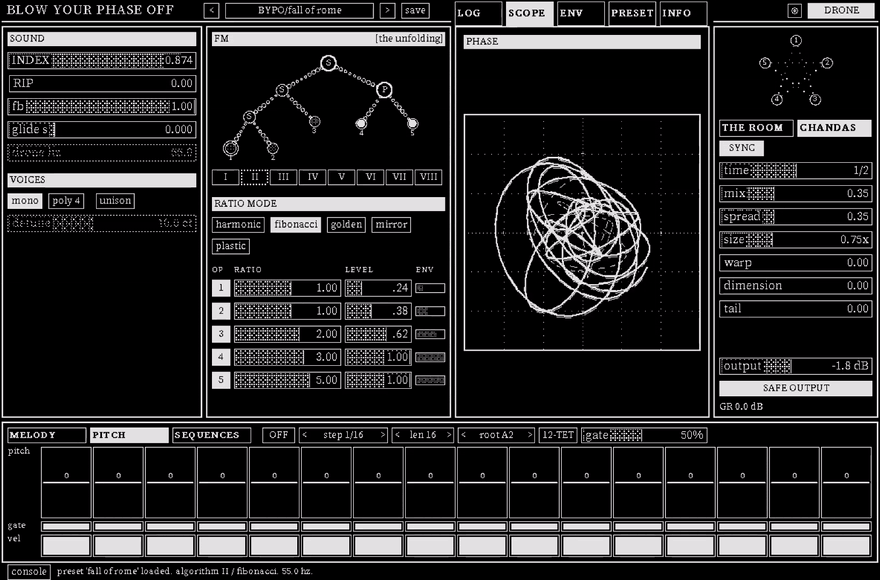Screen dimensions: 880x580
Task: Open the 12-TET tuning selector
Action: (x=558, y=435)
